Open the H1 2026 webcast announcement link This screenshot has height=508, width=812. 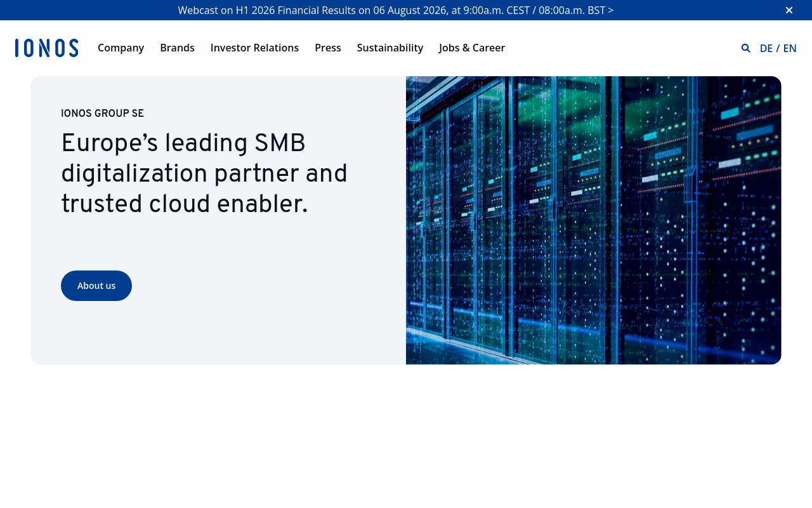[x=396, y=10]
